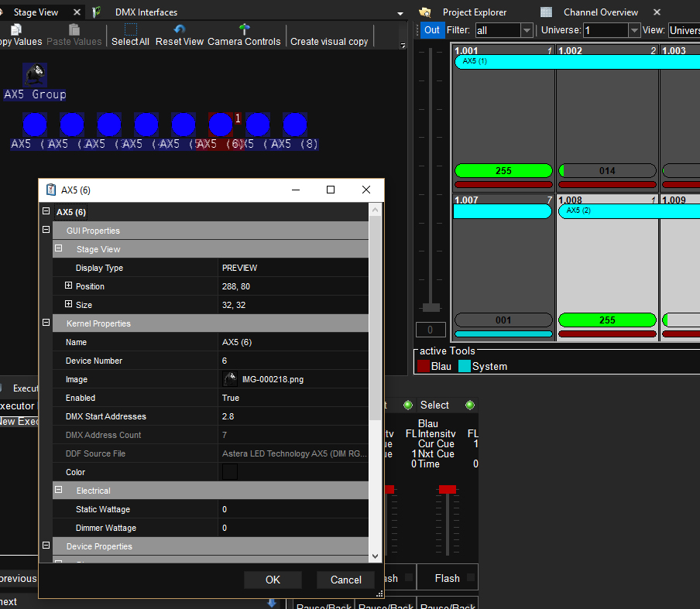Open the Universe dropdown

point(634,30)
